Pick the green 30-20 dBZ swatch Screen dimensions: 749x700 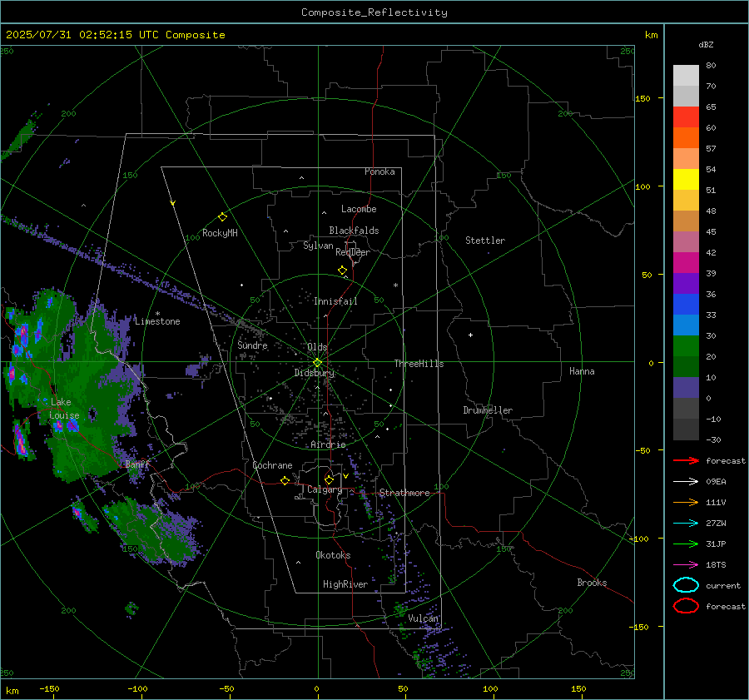(x=686, y=346)
